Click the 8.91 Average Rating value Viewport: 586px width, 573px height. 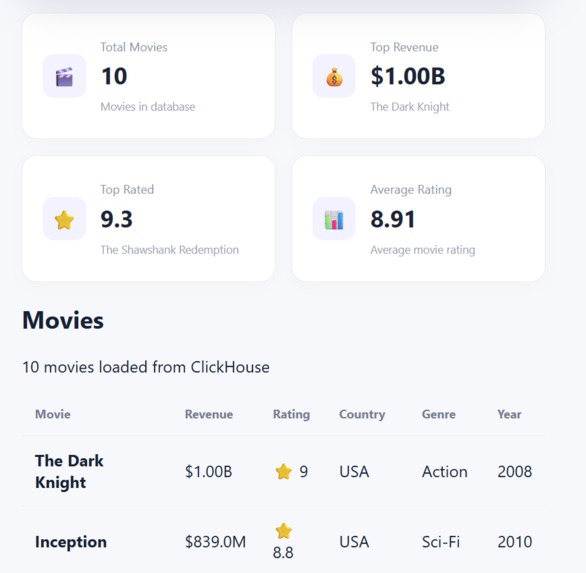[x=393, y=219]
